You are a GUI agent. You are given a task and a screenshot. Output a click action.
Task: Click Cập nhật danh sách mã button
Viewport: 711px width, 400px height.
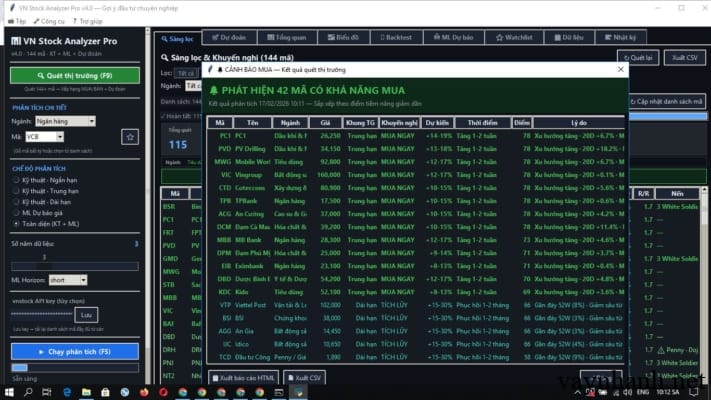(x=663, y=103)
